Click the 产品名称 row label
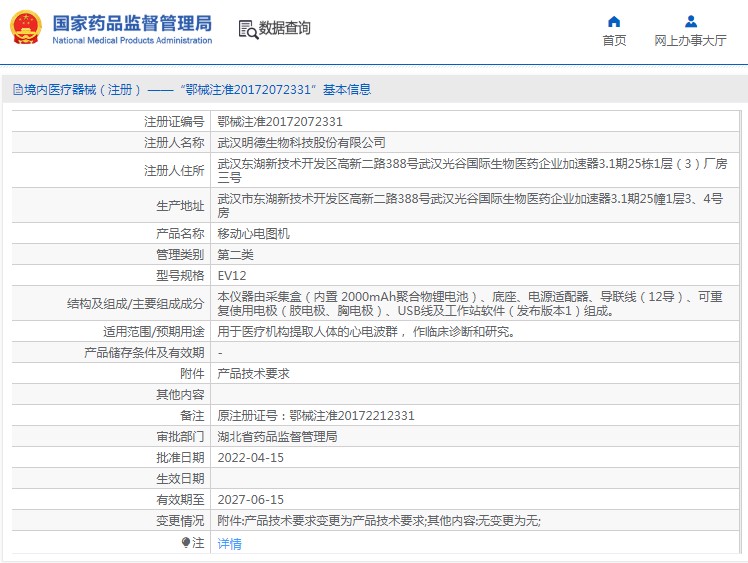The image size is (748, 563). pos(180,234)
